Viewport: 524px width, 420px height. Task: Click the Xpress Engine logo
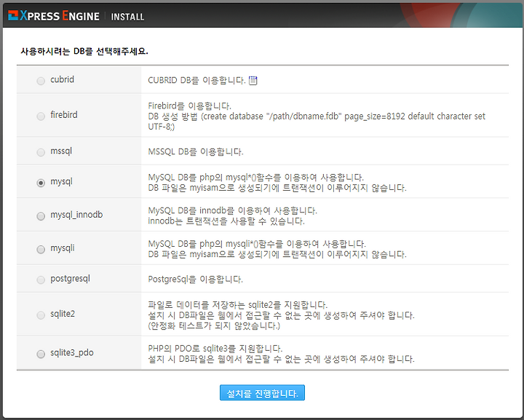(54, 16)
